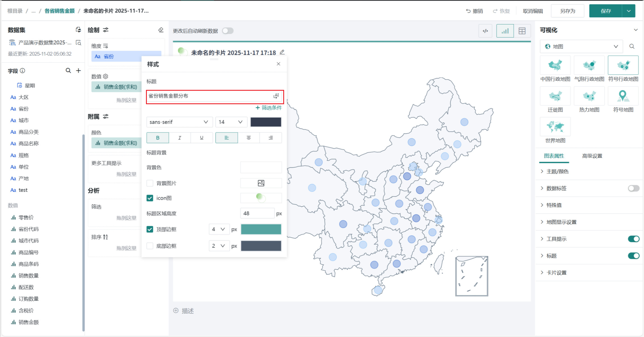This screenshot has height=337, width=644.
Task: Click the add field plus icon
Action: [78, 70]
